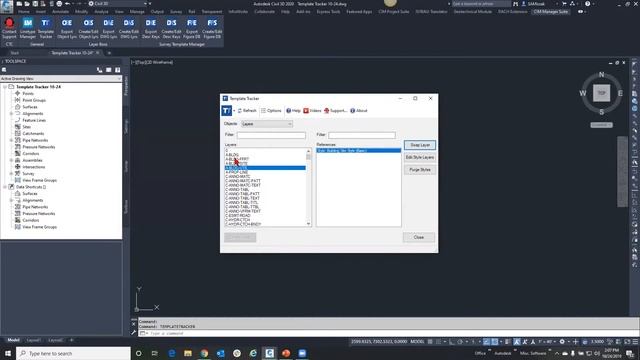Select Sites in Toolspace tree

point(27,127)
